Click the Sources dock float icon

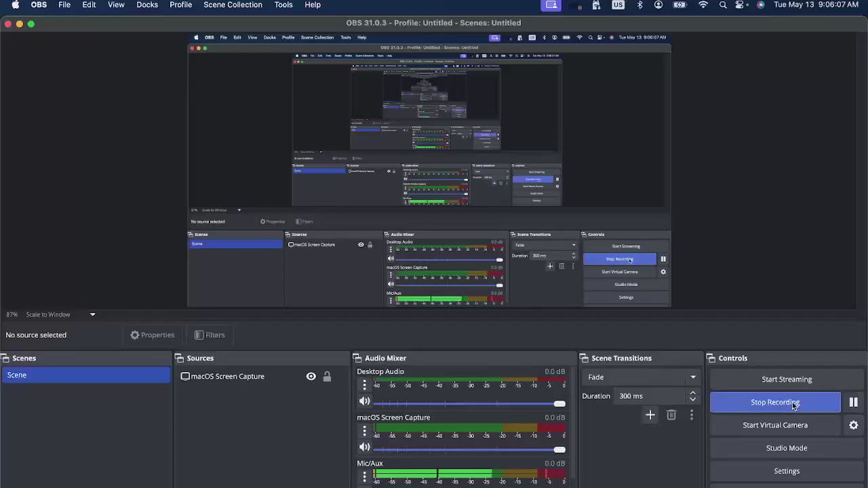tap(180, 358)
